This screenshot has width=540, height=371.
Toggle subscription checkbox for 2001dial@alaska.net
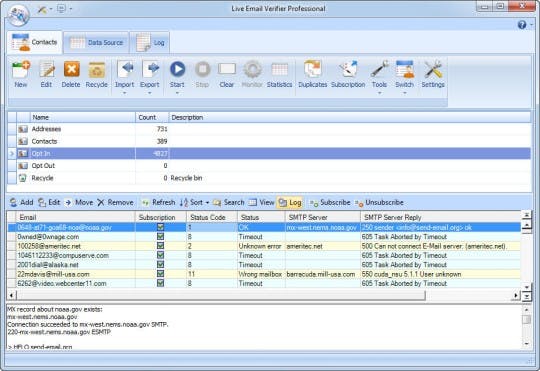[160, 264]
